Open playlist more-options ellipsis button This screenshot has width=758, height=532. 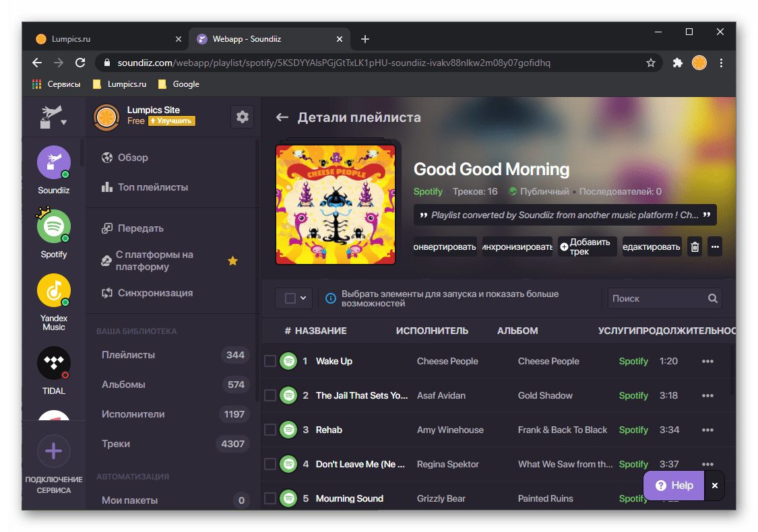(716, 247)
